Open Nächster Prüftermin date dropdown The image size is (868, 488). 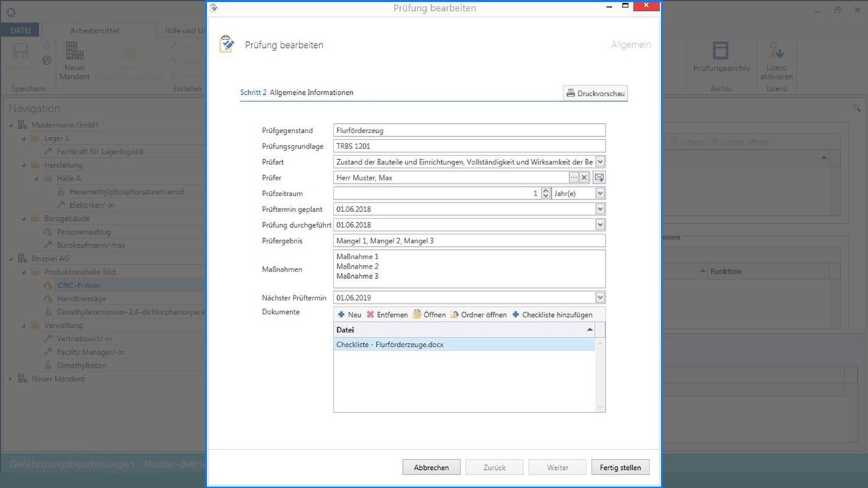coord(600,298)
